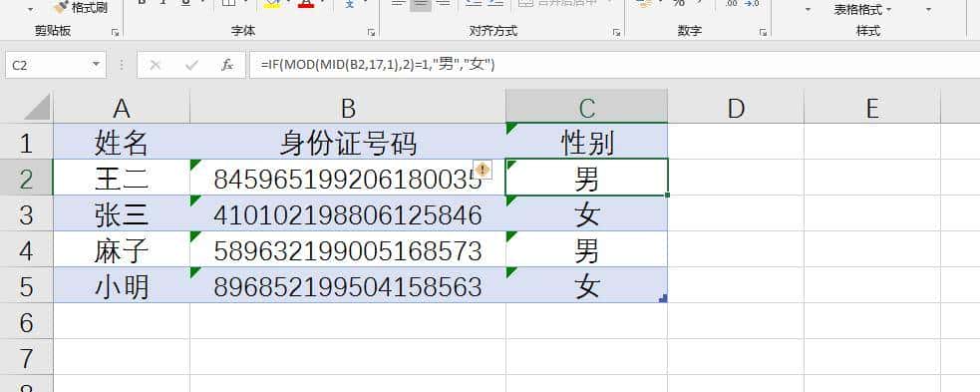Select row 5 header
The image size is (980, 392).
(x=26, y=285)
